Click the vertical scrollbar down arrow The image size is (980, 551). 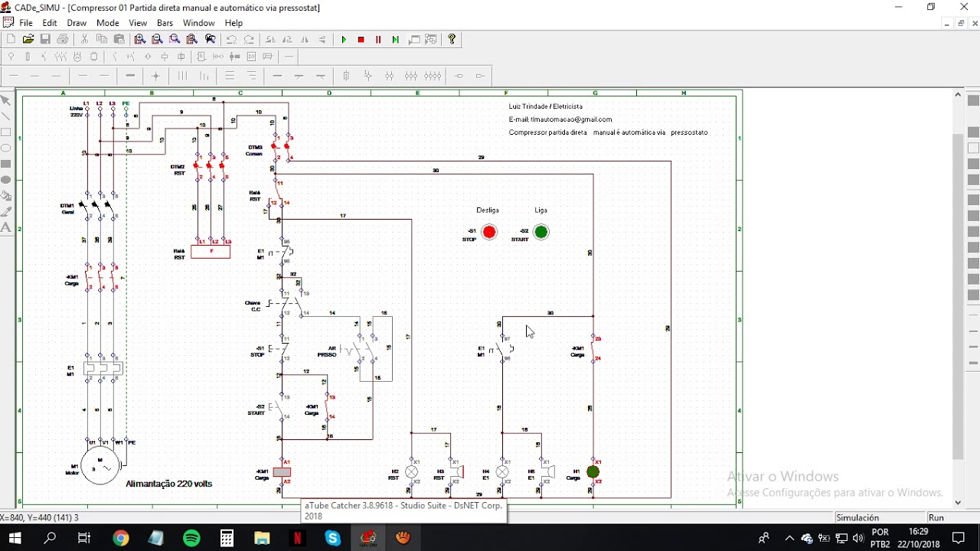958,503
